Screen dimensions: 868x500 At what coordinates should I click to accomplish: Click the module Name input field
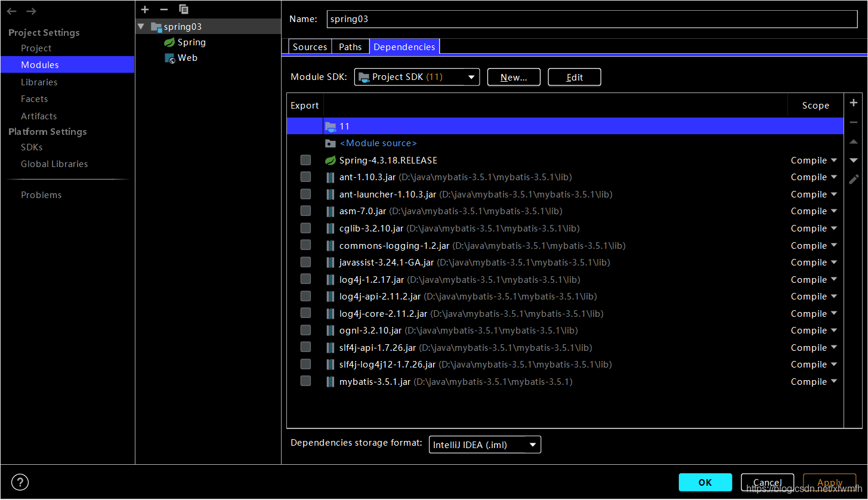coord(592,19)
